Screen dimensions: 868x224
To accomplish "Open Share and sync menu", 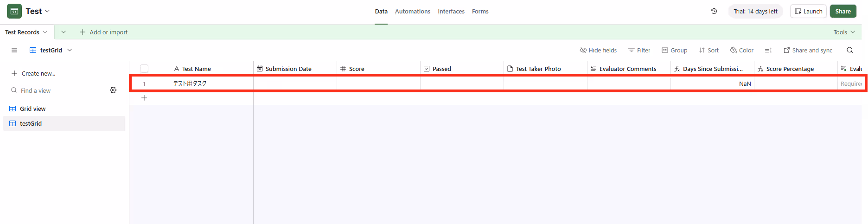I will pos(808,50).
